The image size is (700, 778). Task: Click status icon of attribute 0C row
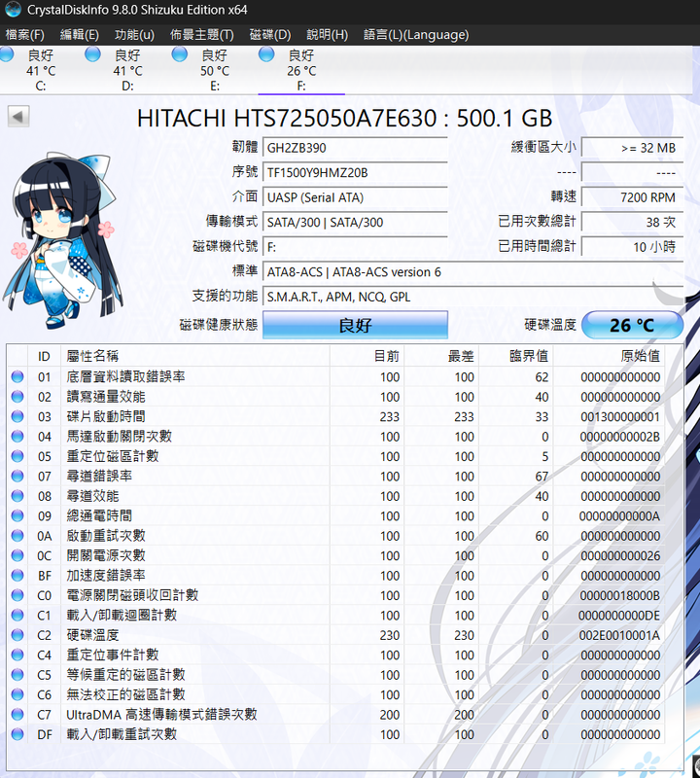(x=17, y=555)
